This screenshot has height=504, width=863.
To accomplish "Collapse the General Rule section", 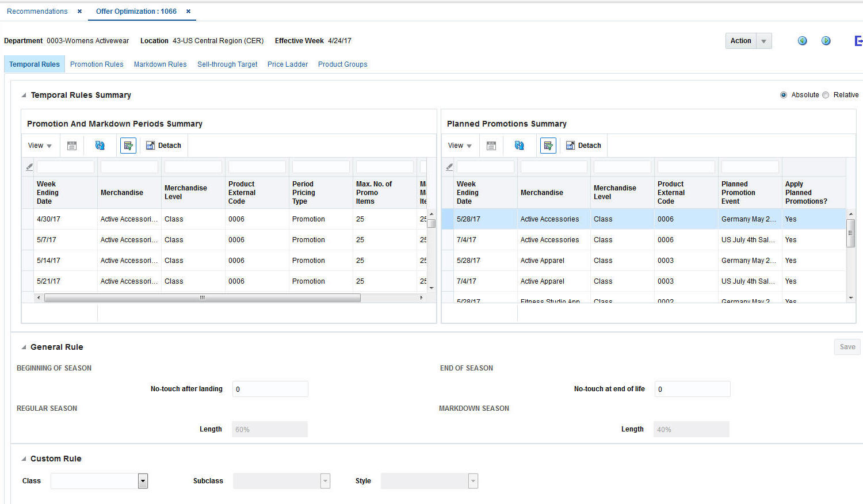I will pos(24,348).
